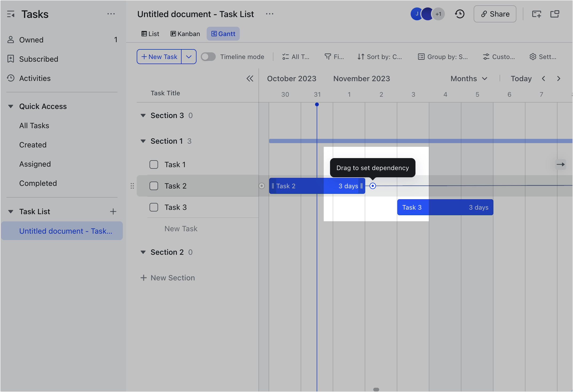Click the Filter funnel icon
This screenshot has width=573, height=392.
click(x=328, y=57)
